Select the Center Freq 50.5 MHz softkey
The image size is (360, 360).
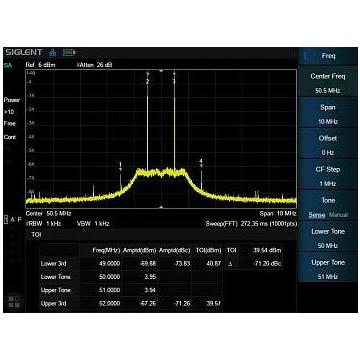coord(328,81)
